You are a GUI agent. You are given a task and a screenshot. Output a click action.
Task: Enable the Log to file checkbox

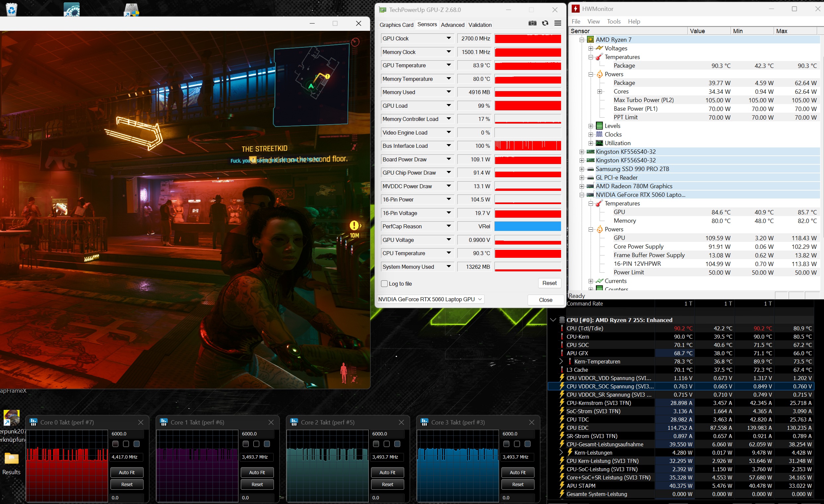(385, 284)
